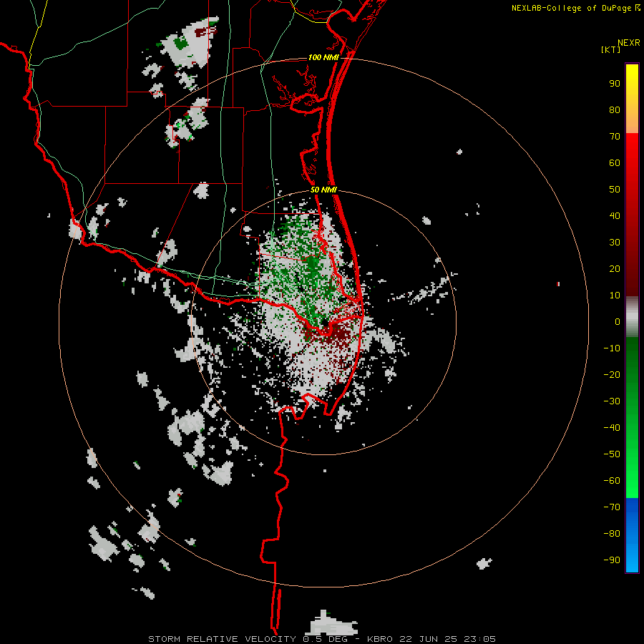Select the 10 tick label on the scale

[x=615, y=296]
